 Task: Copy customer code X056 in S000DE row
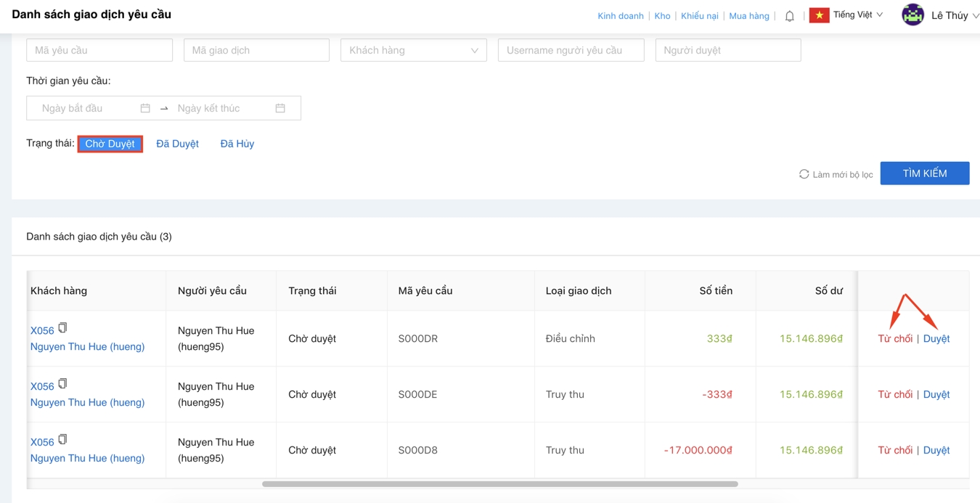click(63, 384)
